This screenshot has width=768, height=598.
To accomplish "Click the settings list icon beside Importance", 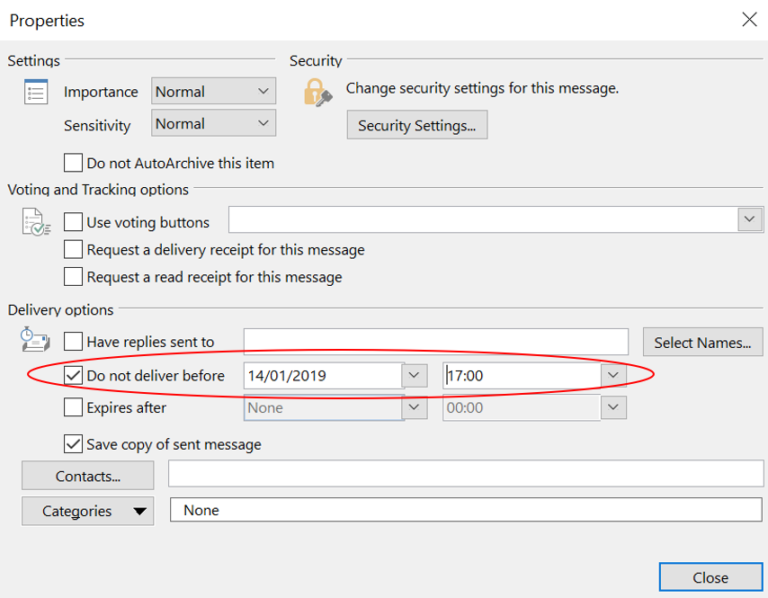I will (36, 92).
